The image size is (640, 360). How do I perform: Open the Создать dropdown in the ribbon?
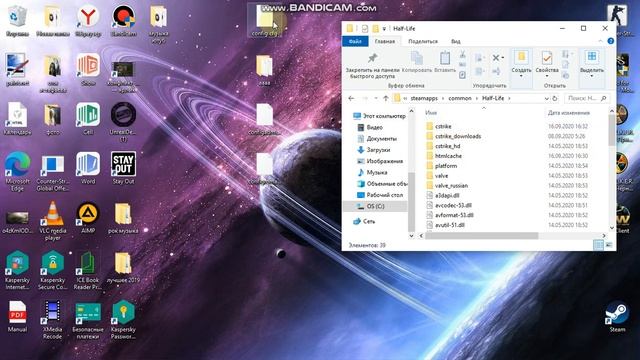point(521,63)
